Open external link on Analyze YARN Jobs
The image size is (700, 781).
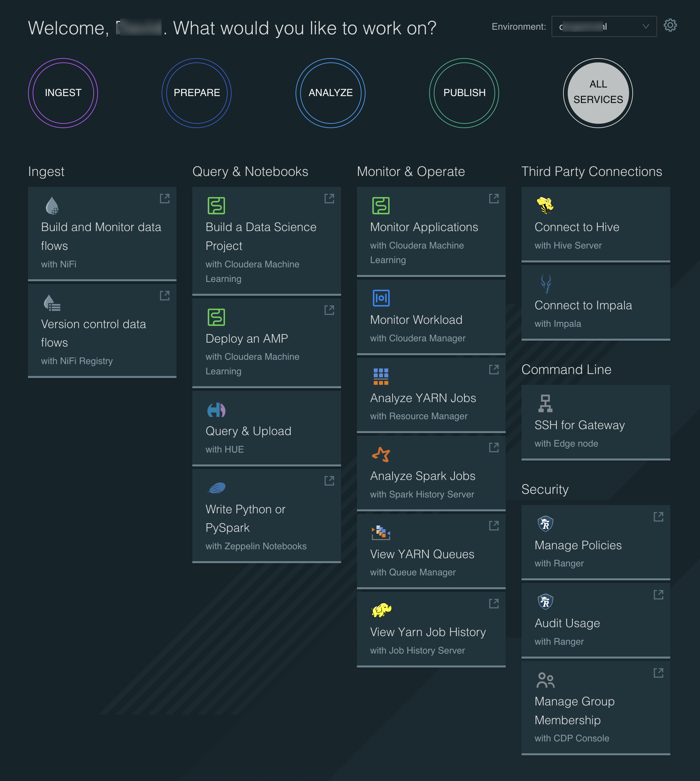tap(494, 369)
